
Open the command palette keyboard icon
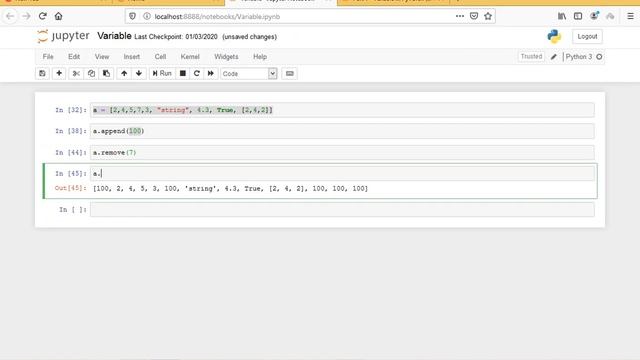click(289, 73)
